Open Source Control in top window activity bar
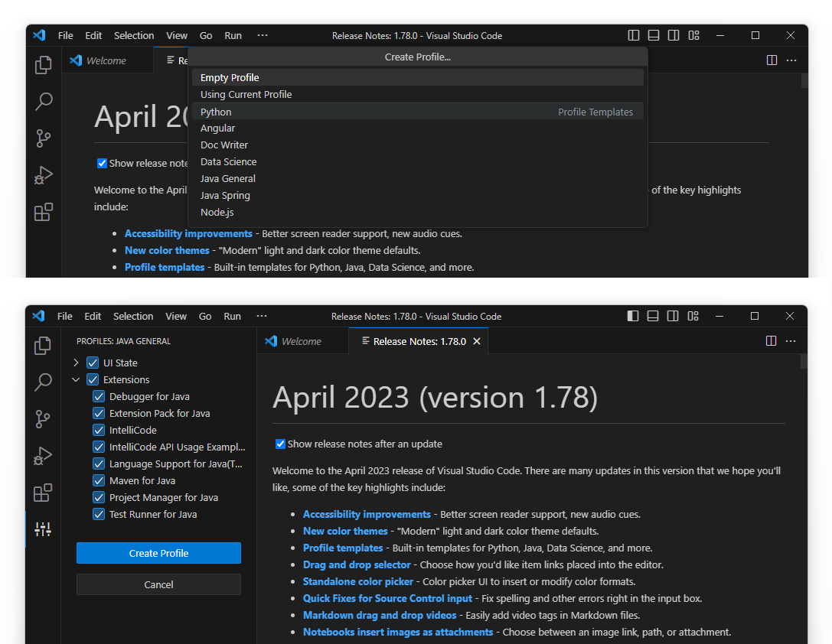The image size is (832, 644). 44,138
